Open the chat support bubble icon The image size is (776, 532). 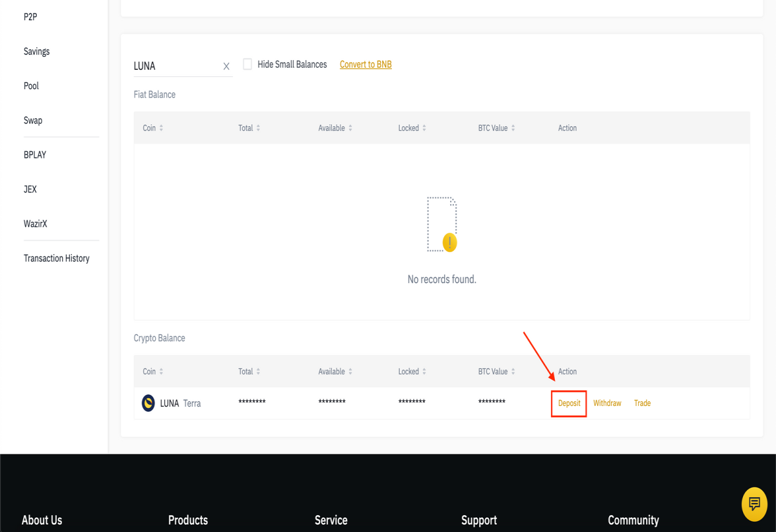[x=754, y=504]
